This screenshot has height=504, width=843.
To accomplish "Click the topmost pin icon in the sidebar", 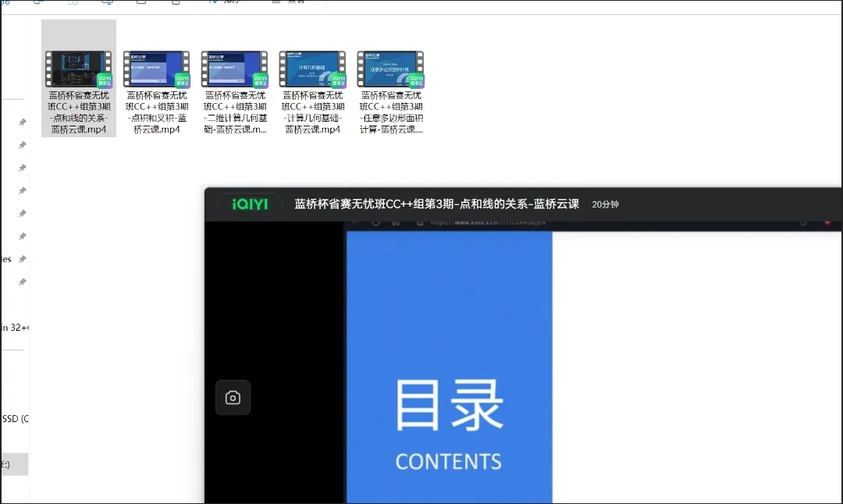I will tap(22, 122).
